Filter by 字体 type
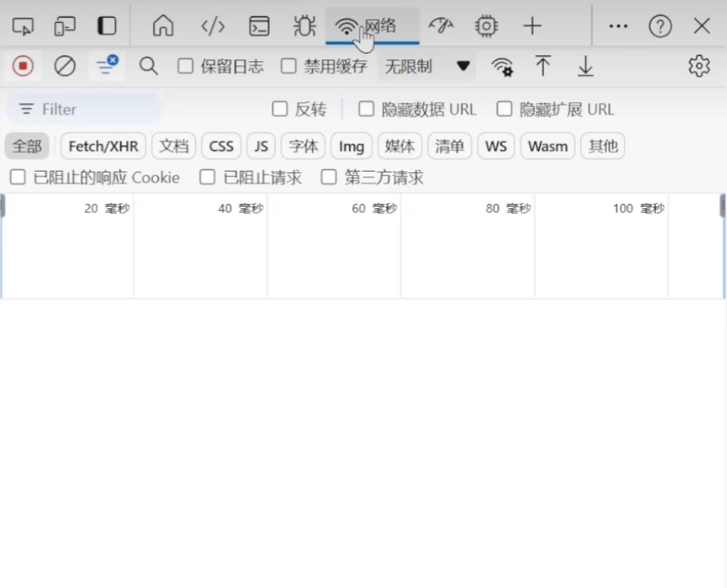727x588 pixels. [x=303, y=146]
